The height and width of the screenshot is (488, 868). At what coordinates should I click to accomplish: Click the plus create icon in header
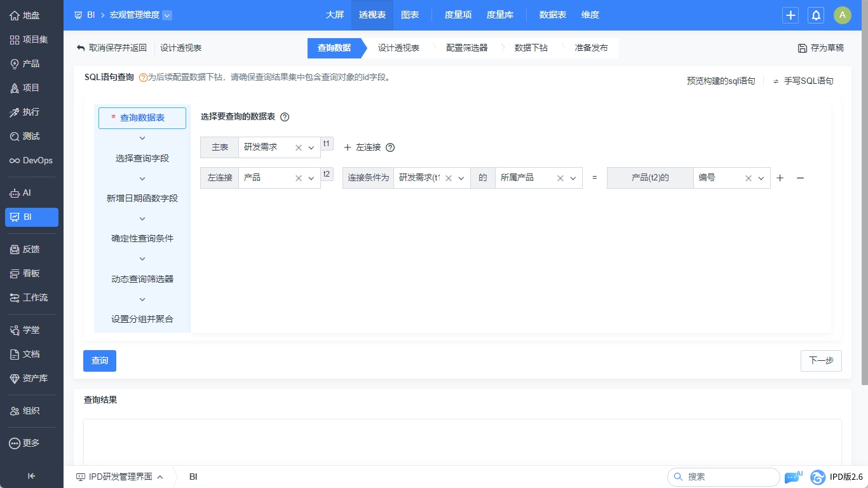coord(790,15)
